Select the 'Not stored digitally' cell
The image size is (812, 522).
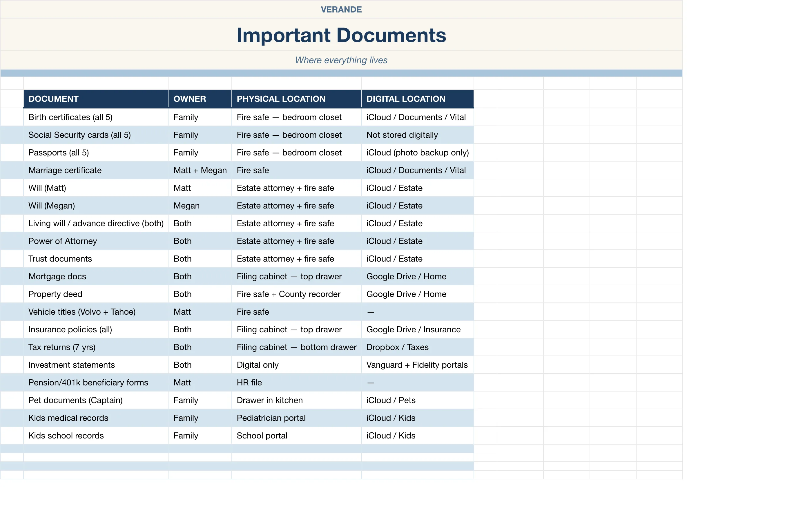(418, 135)
